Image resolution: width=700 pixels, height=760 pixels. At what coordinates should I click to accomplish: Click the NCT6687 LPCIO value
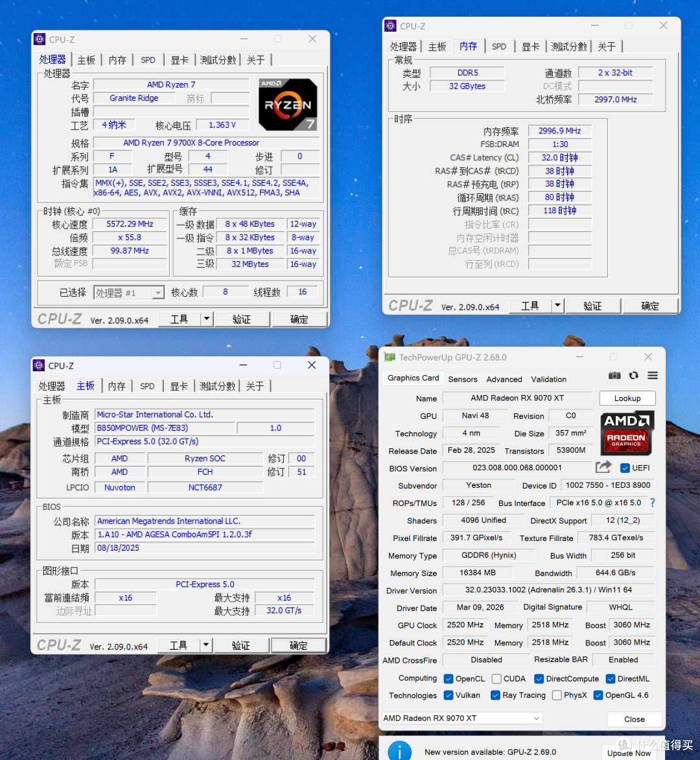click(205, 487)
